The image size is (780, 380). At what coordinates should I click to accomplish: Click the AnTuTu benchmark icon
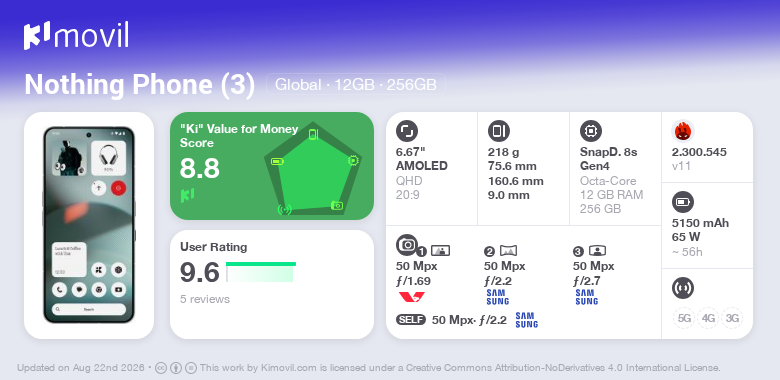click(x=683, y=131)
